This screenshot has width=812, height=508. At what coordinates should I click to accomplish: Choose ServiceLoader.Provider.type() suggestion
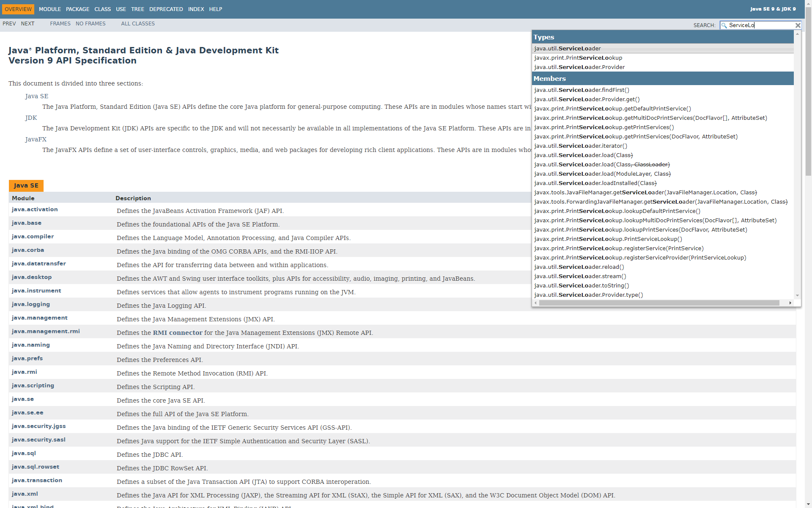[x=663, y=295]
